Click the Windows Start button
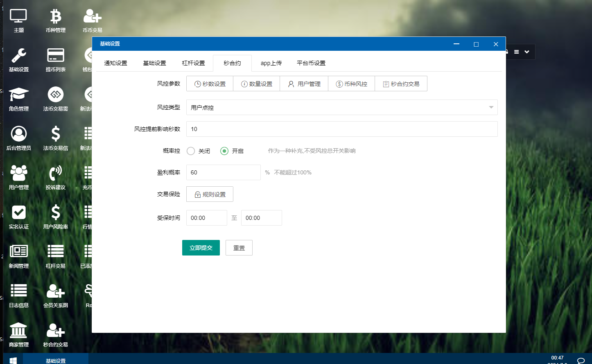This screenshot has width=592, height=364. tap(13, 360)
